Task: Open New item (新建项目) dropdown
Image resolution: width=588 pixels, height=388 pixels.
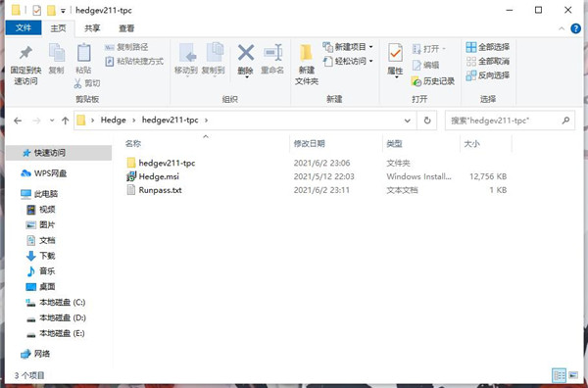Action: pos(348,47)
